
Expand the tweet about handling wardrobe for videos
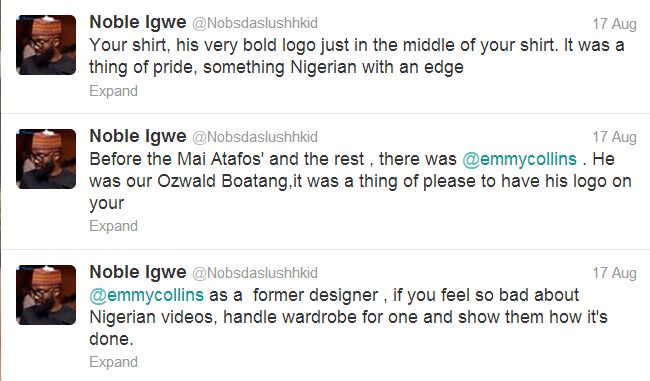[x=113, y=362]
